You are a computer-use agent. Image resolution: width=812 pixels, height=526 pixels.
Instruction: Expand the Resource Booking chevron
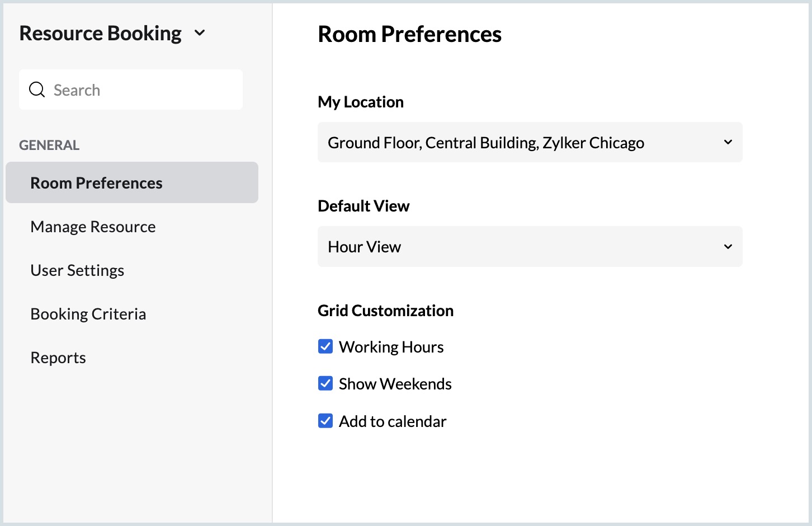pyautogui.click(x=200, y=33)
